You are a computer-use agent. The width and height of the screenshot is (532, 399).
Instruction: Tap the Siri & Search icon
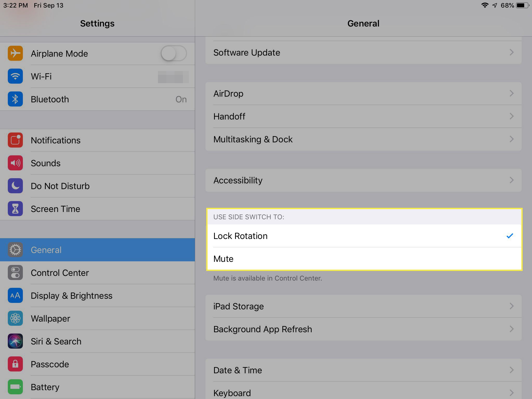pos(16,341)
